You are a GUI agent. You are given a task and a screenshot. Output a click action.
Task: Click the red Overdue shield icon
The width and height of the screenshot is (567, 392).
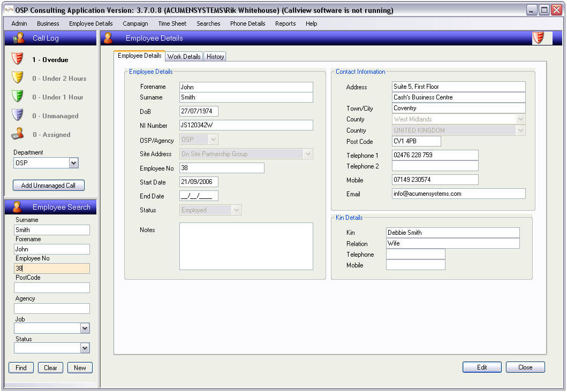pos(17,58)
